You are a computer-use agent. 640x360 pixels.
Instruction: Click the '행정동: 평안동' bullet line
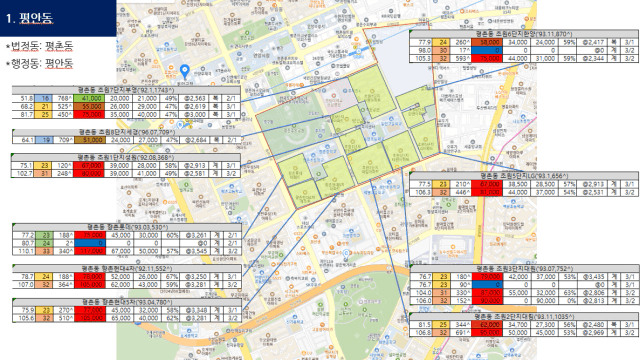40,63
